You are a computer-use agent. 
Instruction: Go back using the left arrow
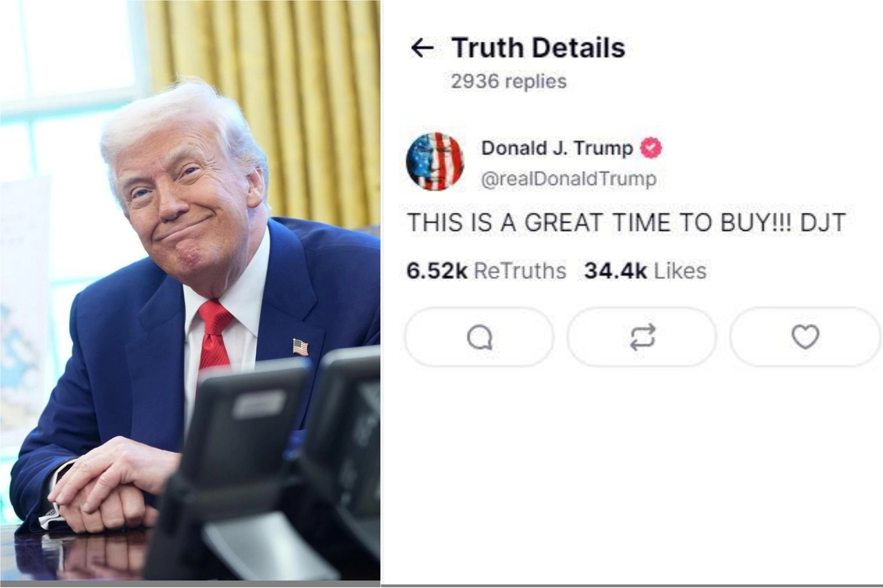coord(421,48)
